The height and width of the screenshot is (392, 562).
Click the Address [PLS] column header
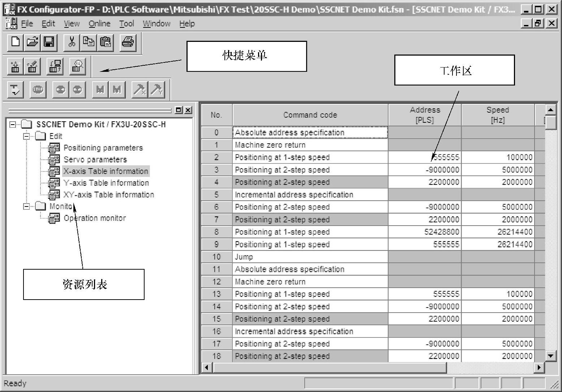point(425,115)
